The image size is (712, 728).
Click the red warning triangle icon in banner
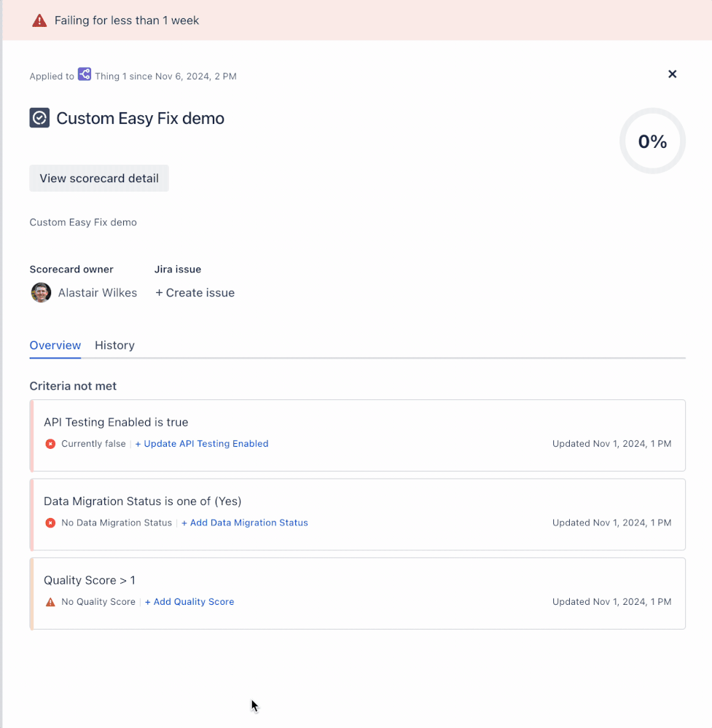click(39, 20)
